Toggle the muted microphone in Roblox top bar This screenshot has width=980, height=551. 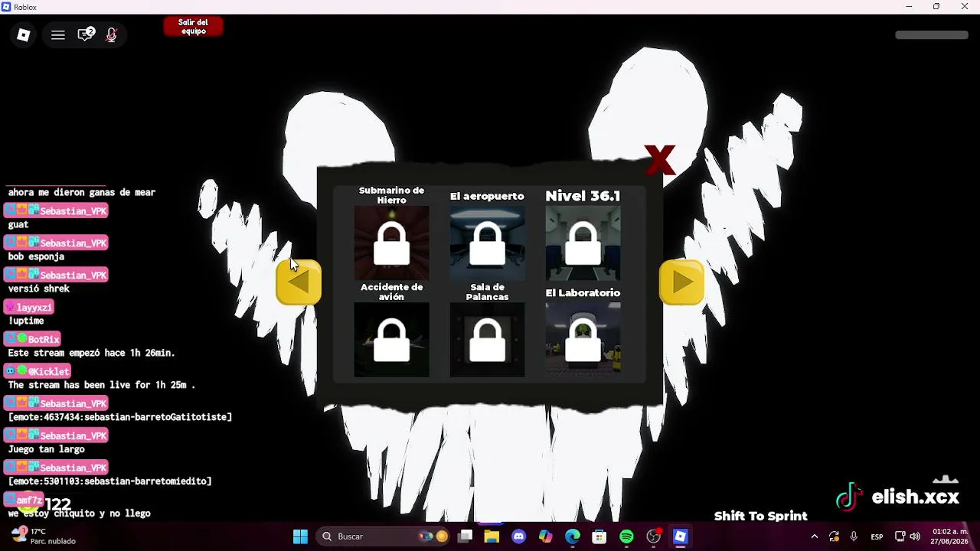tap(111, 35)
